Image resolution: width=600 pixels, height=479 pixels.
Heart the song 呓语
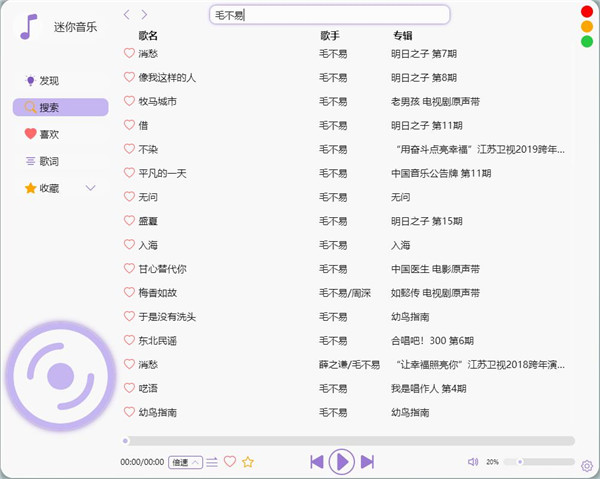(x=129, y=388)
